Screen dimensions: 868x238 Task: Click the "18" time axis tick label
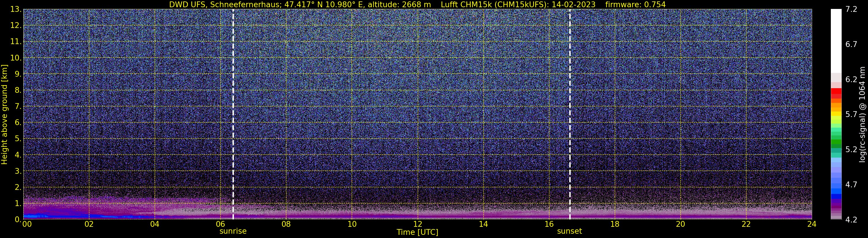coord(614,224)
